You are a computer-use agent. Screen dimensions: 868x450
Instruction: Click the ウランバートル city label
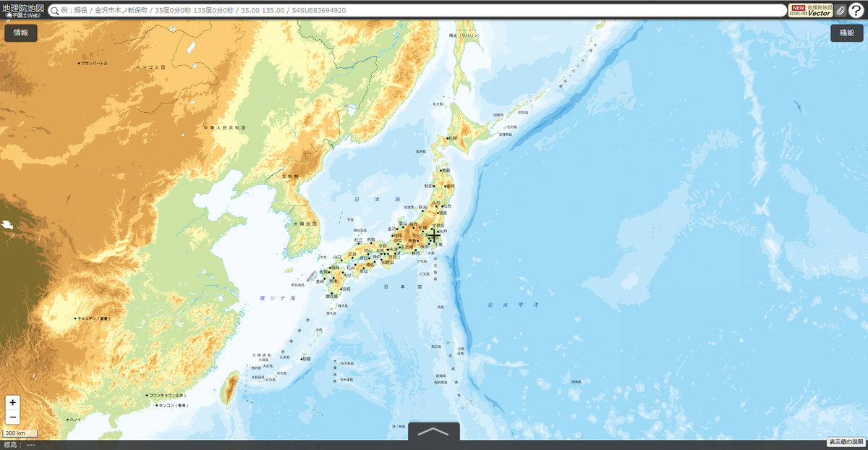(93, 64)
